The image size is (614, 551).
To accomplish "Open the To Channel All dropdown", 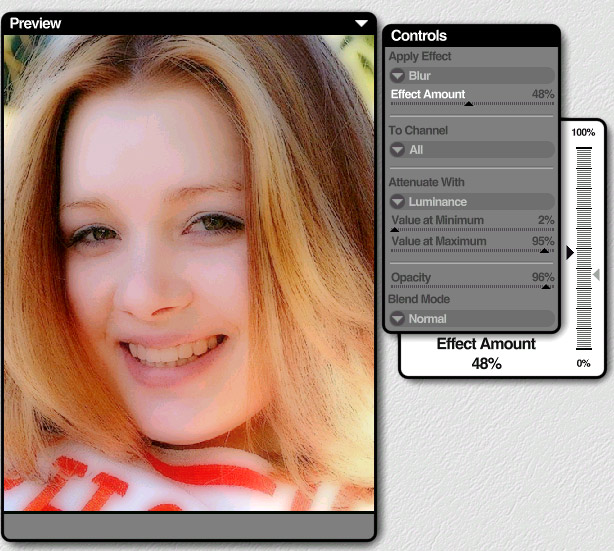I will point(471,150).
